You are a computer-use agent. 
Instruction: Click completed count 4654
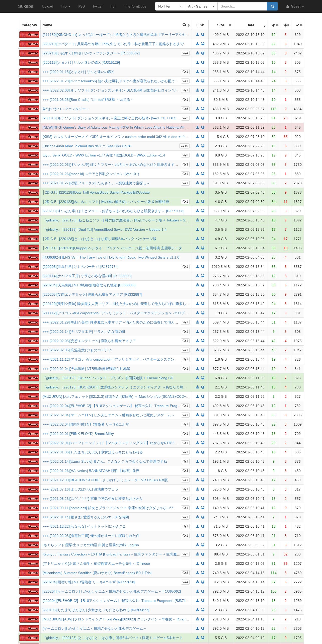298,109
